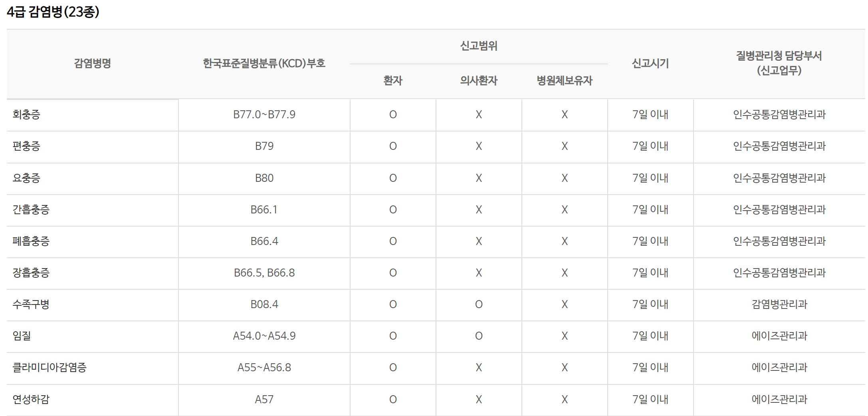
Task: Click the KCD code B80
Action: [264, 178]
